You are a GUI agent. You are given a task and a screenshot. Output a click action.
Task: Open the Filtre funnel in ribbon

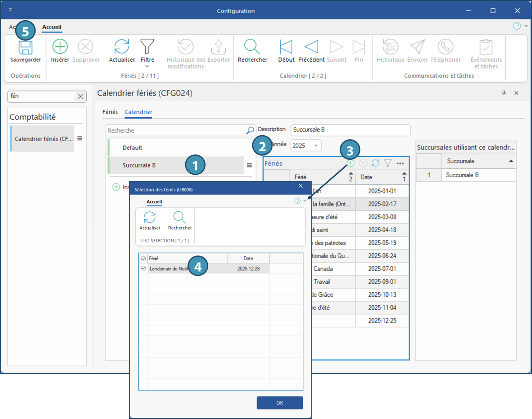click(x=147, y=47)
